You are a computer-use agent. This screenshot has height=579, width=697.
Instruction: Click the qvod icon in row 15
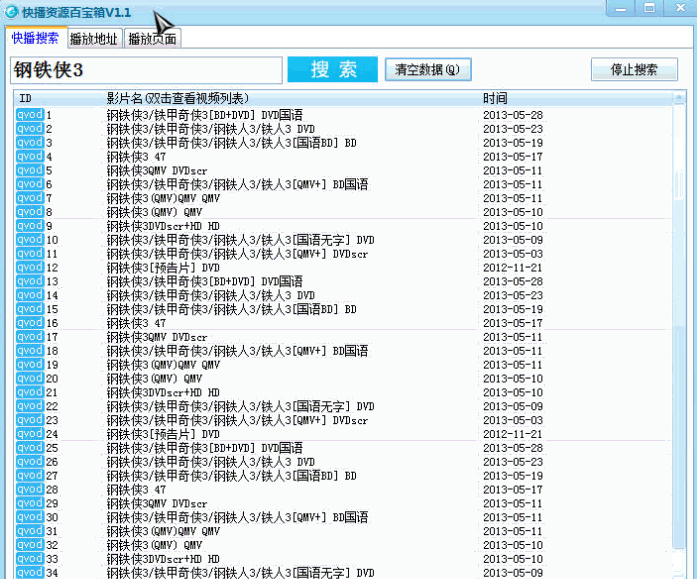[x=30, y=309]
